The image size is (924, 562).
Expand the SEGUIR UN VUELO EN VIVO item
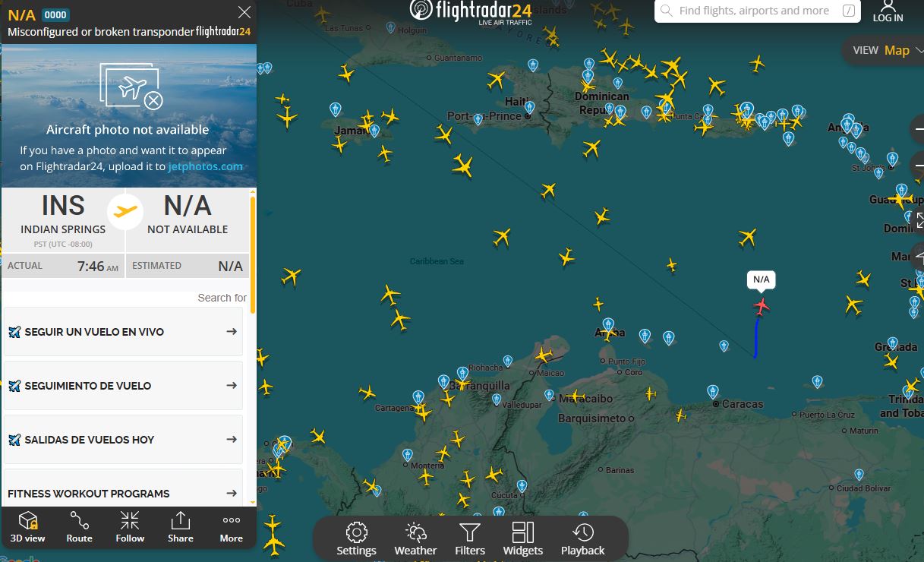pos(123,332)
